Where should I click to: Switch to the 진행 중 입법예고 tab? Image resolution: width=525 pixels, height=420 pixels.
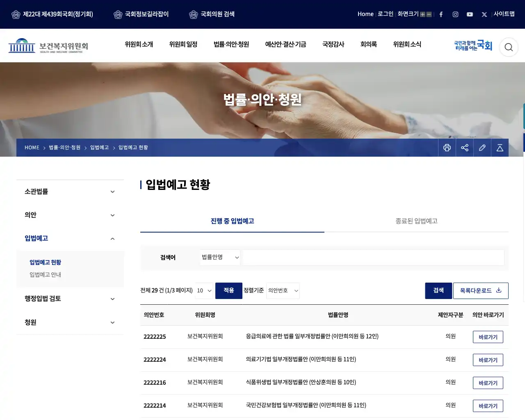[x=232, y=221]
